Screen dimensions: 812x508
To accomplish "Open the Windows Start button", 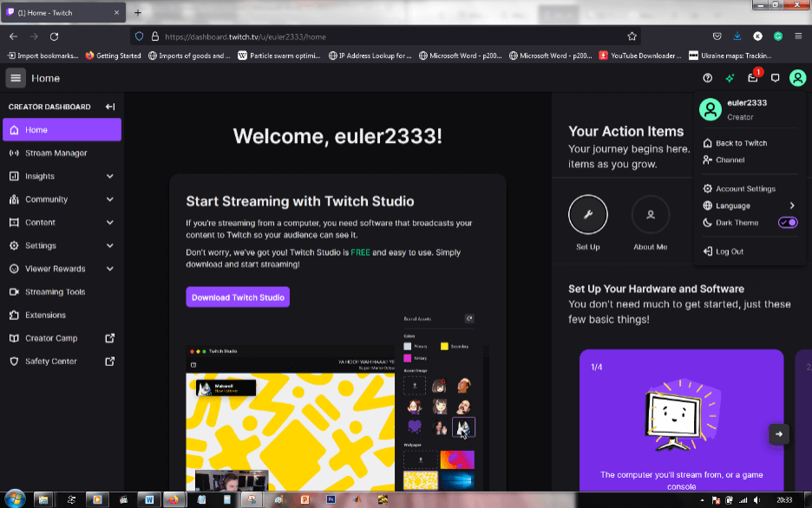I will click(x=15, y=499).
